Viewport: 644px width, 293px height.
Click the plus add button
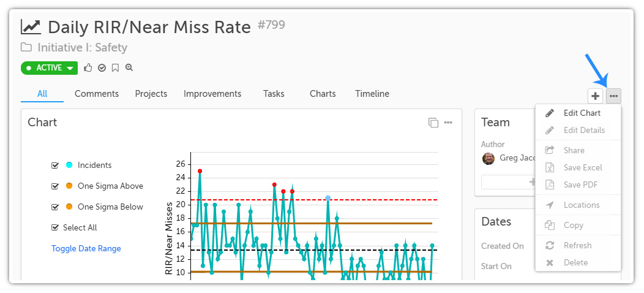click(x=595, y=96)
